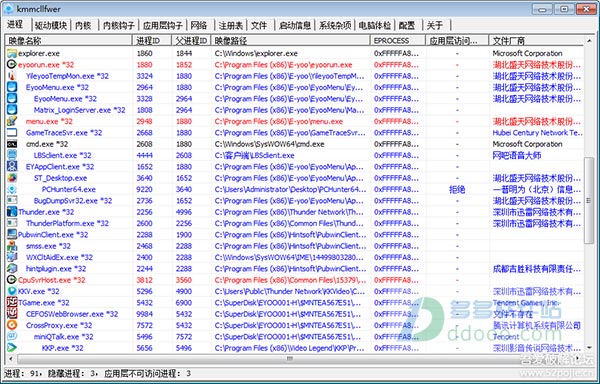Open the 注册表 tab
This screenshot has width=600, height=384.
pyautogui.click(x=231, y=26)
